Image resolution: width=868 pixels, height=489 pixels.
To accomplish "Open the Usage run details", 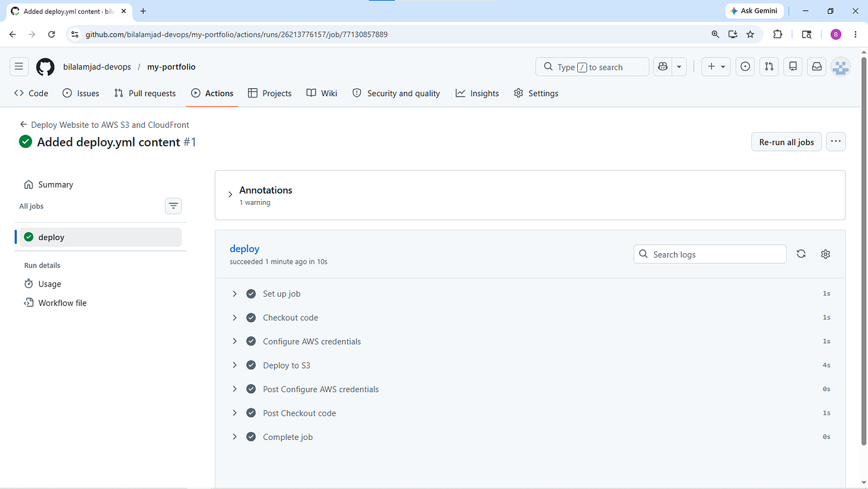I will [43, 284].
